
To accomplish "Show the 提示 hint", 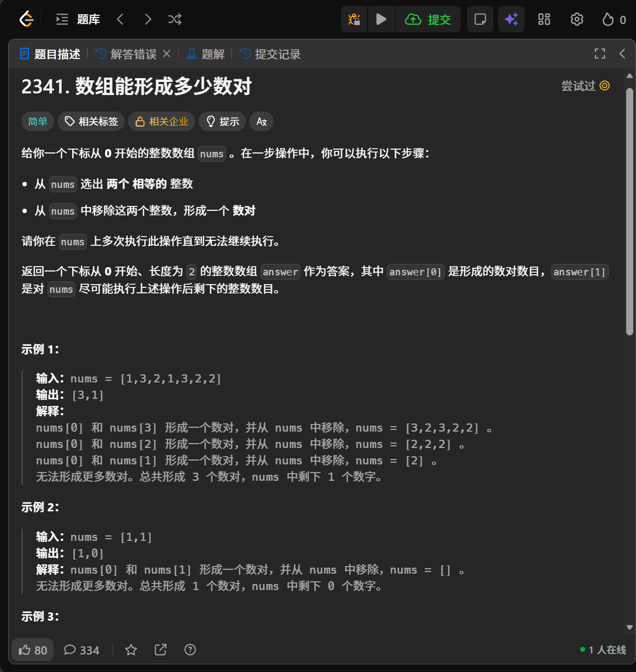I will point(222,121).
